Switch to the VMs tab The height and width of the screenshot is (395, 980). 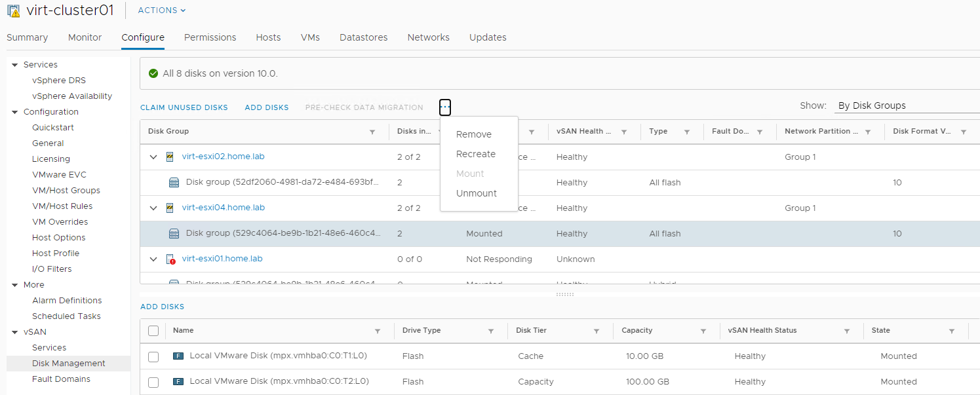click(310, 37)
